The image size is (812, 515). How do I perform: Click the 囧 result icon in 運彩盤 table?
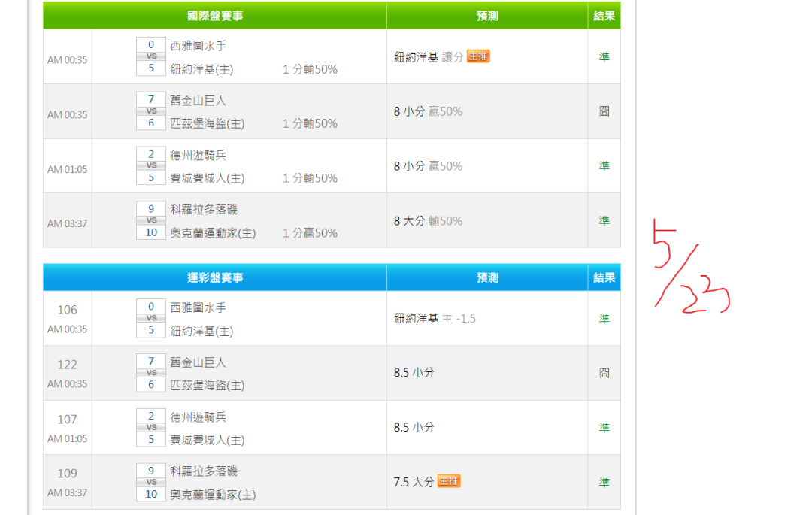point(604,373)
